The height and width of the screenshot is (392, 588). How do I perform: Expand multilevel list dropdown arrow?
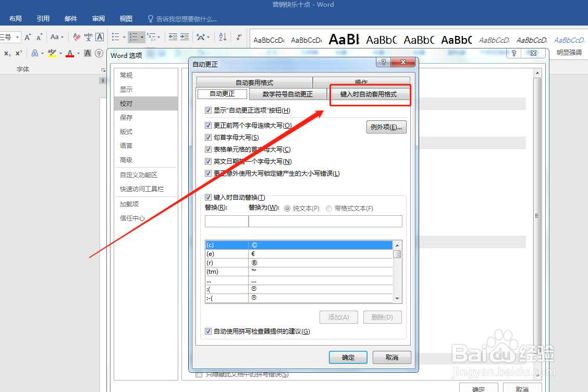click(x=158, y=37)
